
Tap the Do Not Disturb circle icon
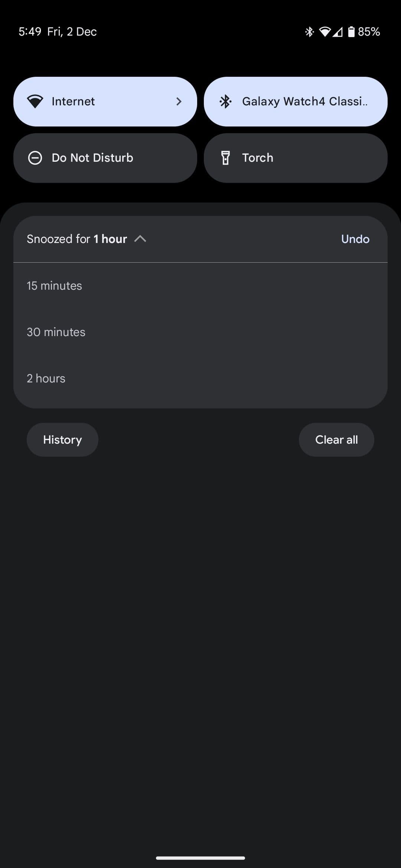pyautogui.click(x=35, y=158)
